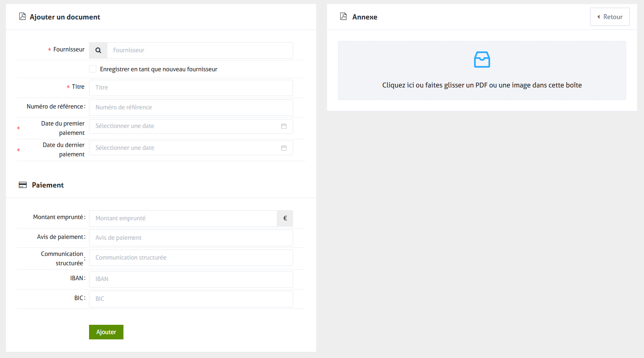Click calendar icon for first payment date
644x358 pixels.
(284, 126)
